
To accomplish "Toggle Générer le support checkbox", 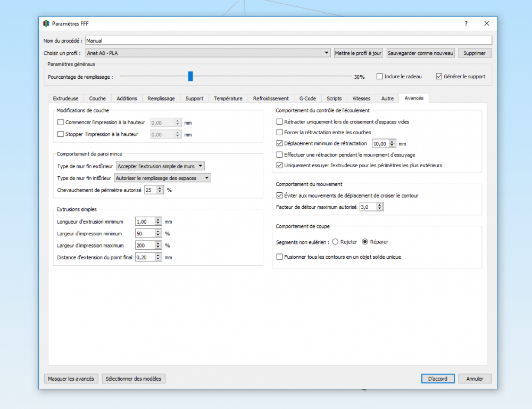I will (x=439, y=77).
